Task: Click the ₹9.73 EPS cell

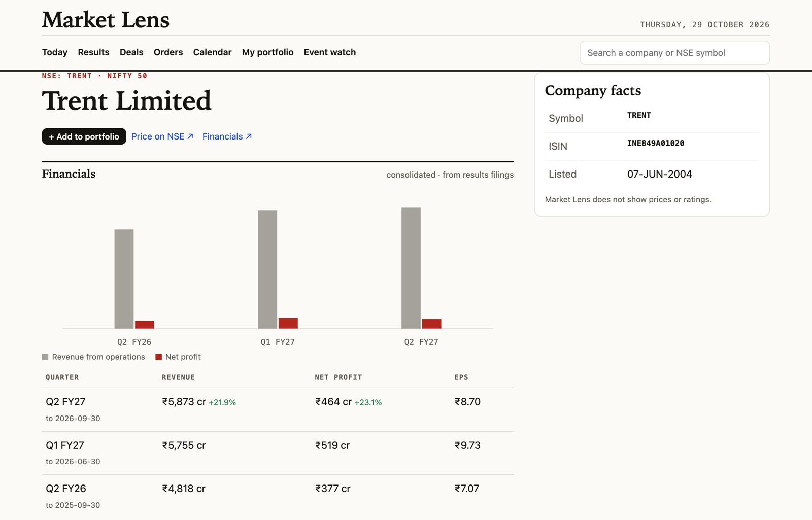Action: click(467, 445)
